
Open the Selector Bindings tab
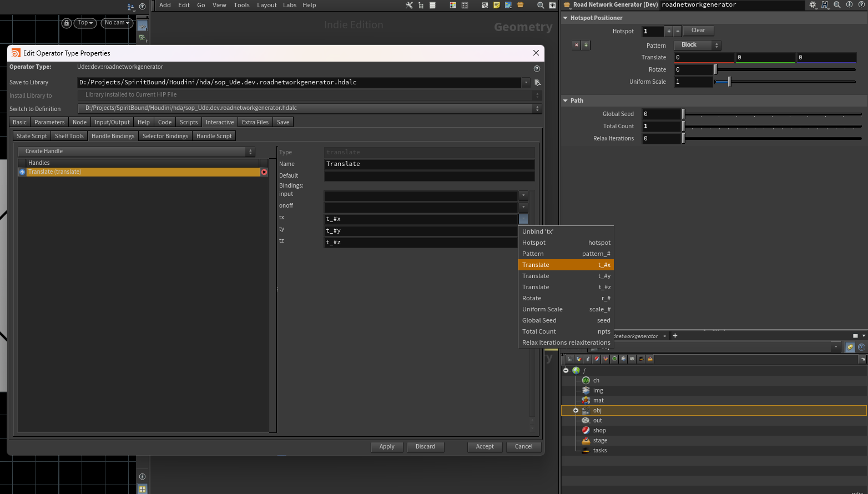tap(165, 136)
